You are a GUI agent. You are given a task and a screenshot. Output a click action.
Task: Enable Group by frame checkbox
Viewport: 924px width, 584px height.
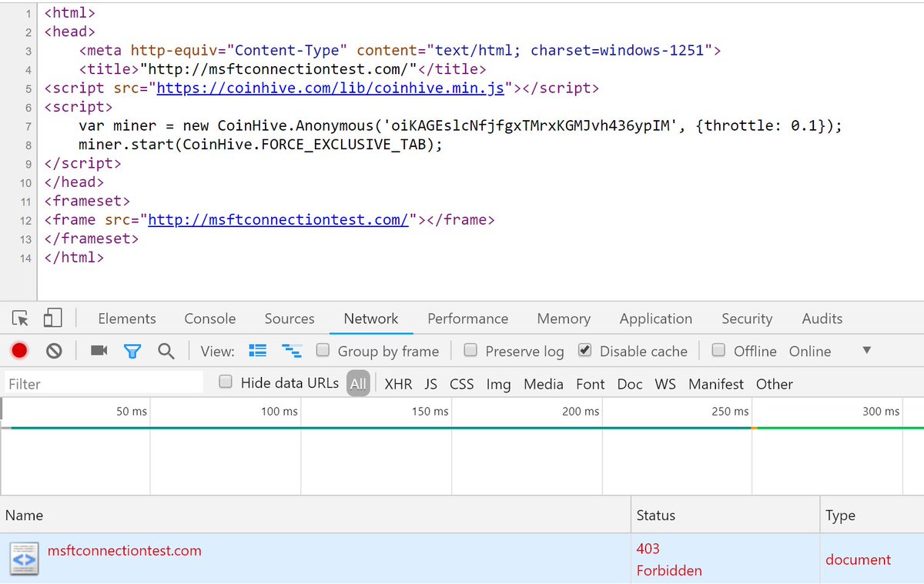pyautogui.click(x=323, y=350)
